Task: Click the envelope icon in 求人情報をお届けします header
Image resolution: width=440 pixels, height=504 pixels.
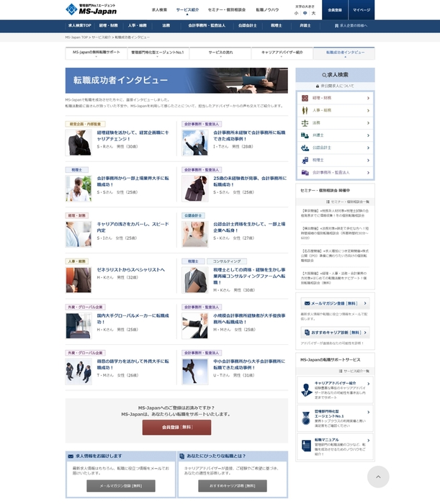Action: [x=71, y=456]
